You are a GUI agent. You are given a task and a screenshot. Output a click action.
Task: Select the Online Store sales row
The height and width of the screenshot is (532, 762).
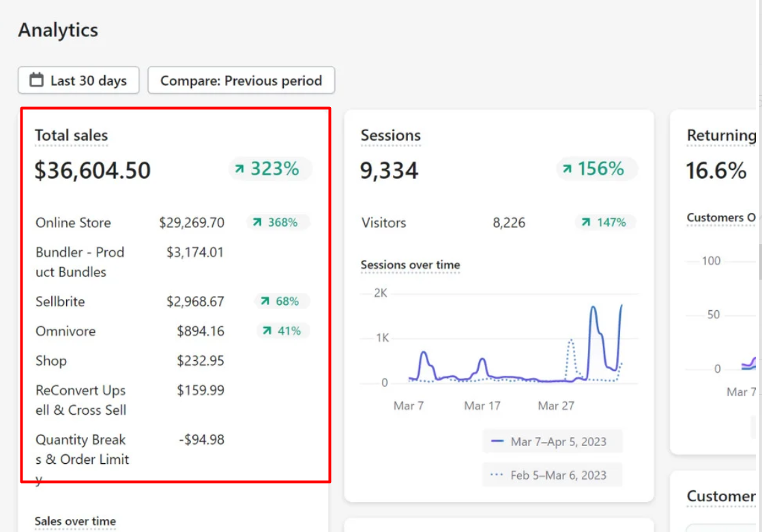(73, 222)
